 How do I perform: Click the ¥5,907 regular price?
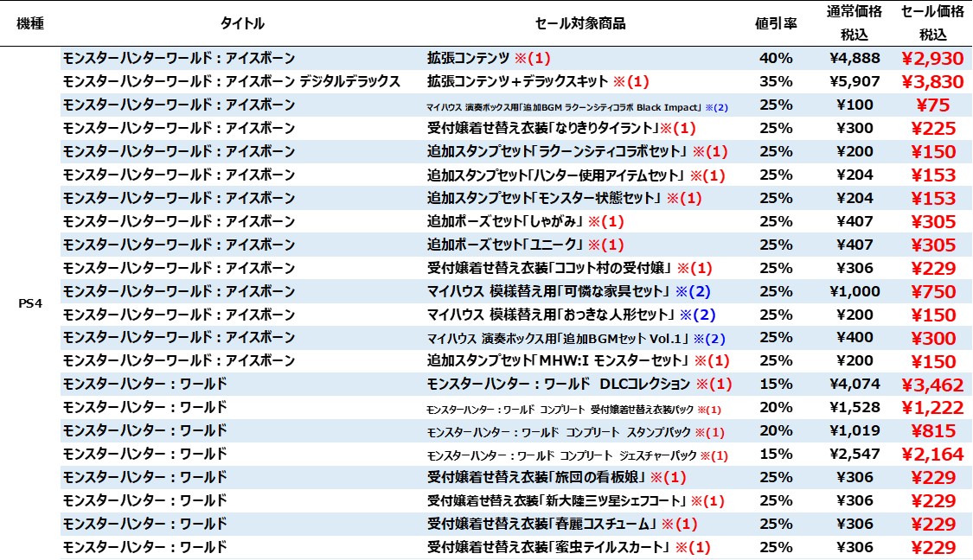[x=855, y=81]
